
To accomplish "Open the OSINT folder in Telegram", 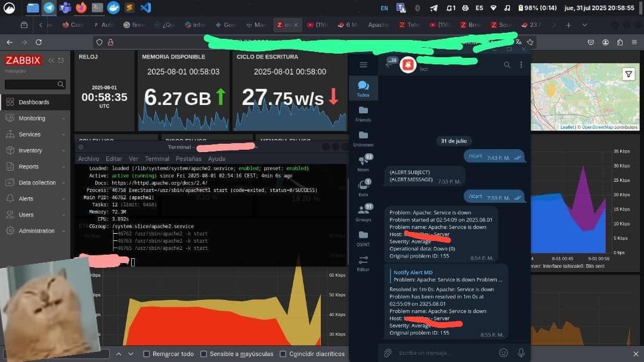I will [363, 239].
